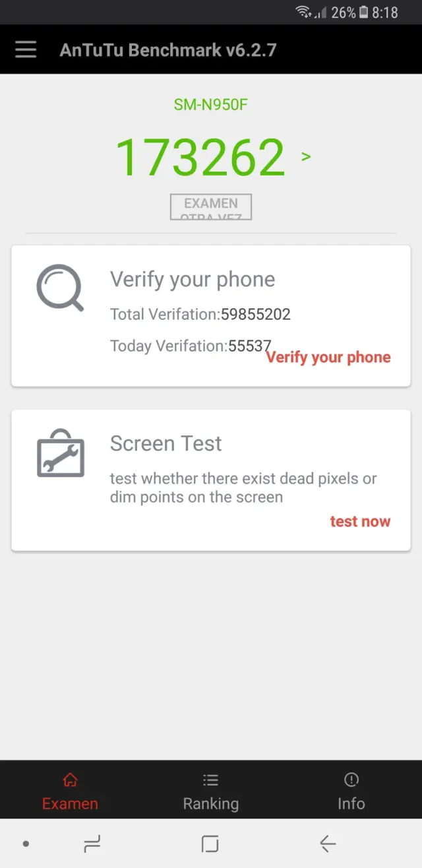Tap the red test now link
The height and width of the screenshot is (868, 422).
(360, 522)
